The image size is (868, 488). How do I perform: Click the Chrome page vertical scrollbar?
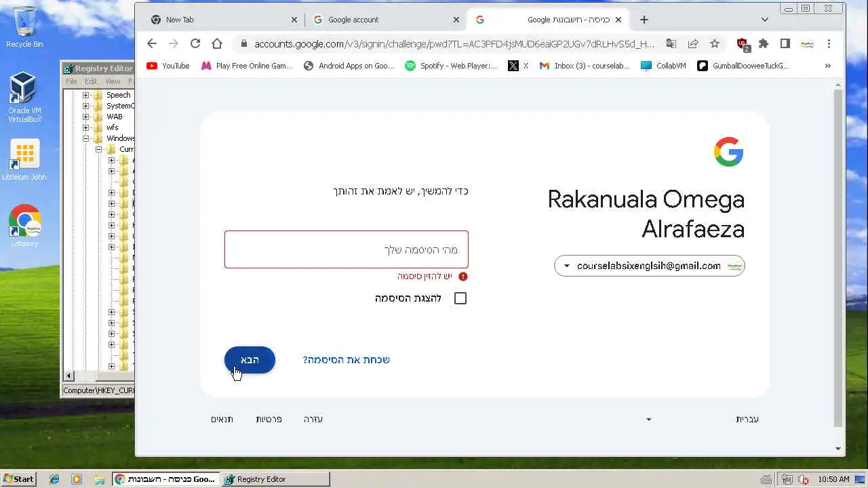coord(838,258)
